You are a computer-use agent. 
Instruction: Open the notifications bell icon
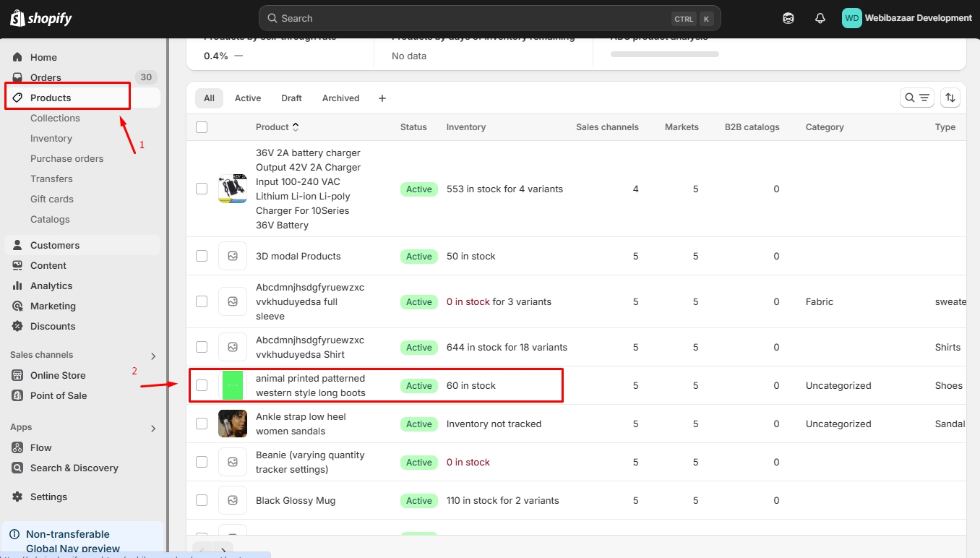coord(820,19)
